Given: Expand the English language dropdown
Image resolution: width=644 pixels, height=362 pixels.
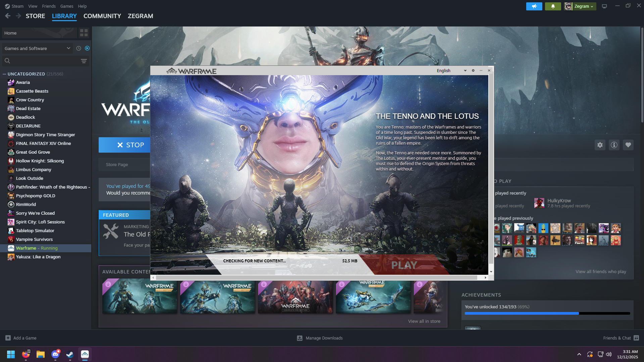Looking at the screenshot, I should (x=451, y=70).
